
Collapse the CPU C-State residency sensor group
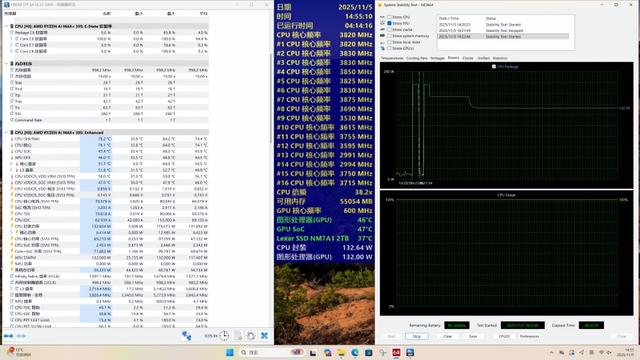point(7,26)
